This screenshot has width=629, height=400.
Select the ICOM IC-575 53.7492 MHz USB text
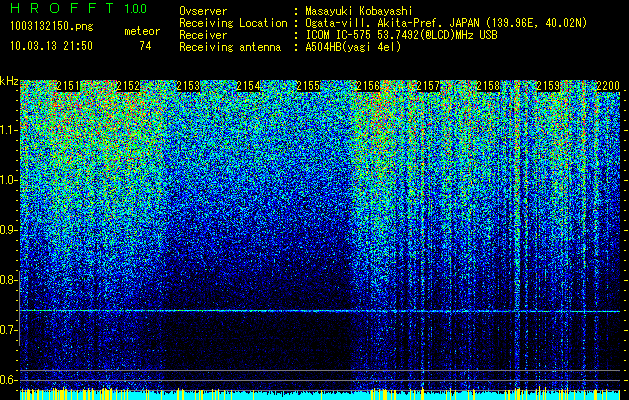[401, 35]
